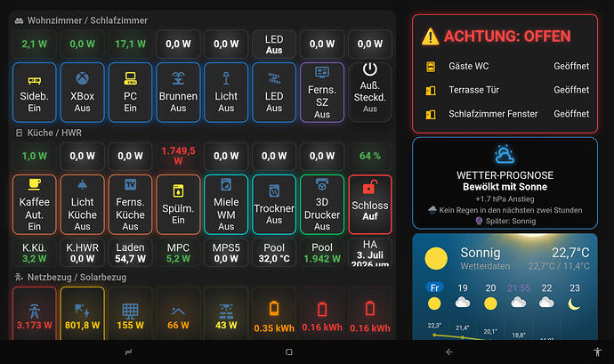Click the Schlafzimmer Fenster Geöffnet status
The height and width of the screenshot is (364, 614).
(571, 114)
